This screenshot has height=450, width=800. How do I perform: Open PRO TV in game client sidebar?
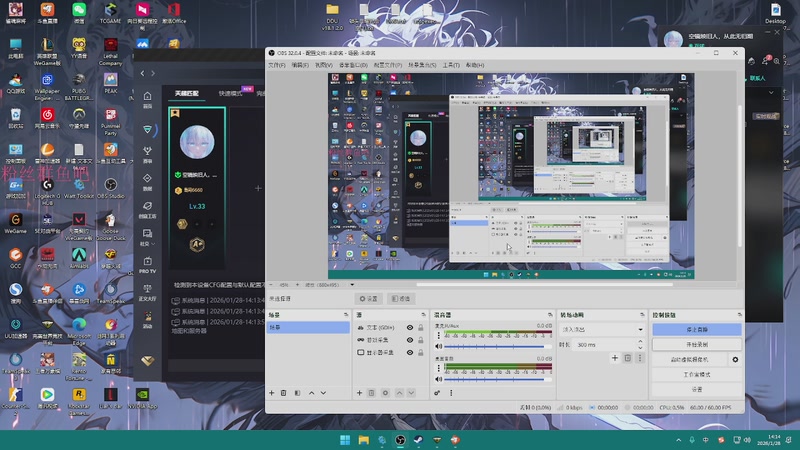tap(147, 265)
